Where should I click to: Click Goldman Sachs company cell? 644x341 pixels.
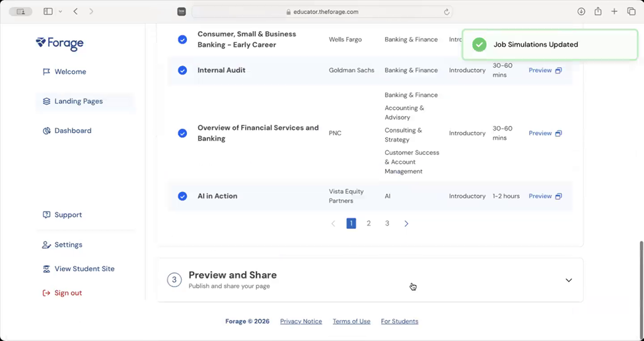pos(351,71)
